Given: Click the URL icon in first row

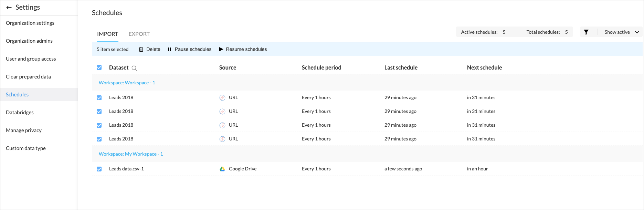Looking at the screenshot, I should [222, 97].
